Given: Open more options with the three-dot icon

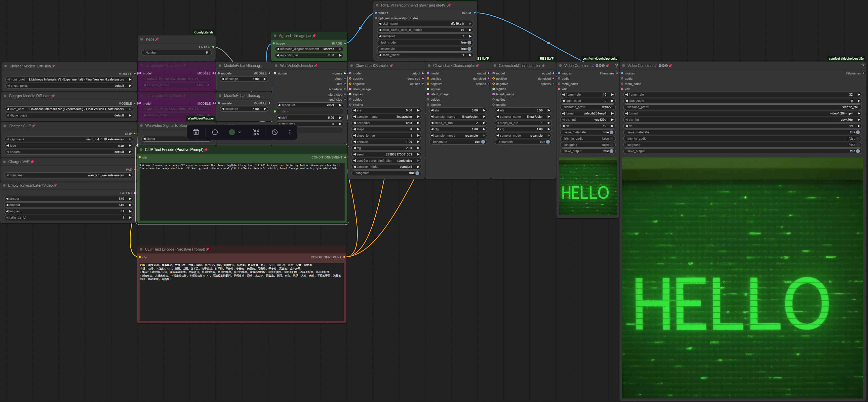Looking at the screenshot, I should pyautogui.click(x=290, y=132).
